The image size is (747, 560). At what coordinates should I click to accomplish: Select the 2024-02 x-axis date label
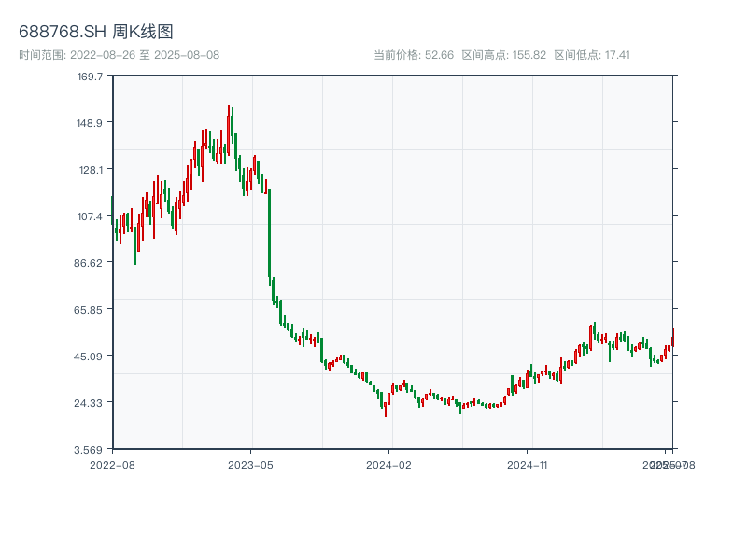(x=389, y=464)
